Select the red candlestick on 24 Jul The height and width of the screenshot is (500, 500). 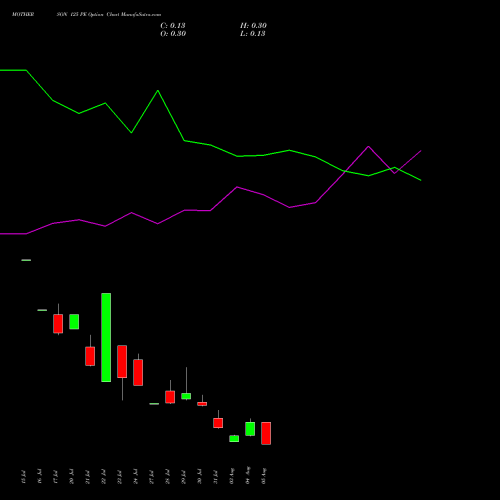pos(138,372)
